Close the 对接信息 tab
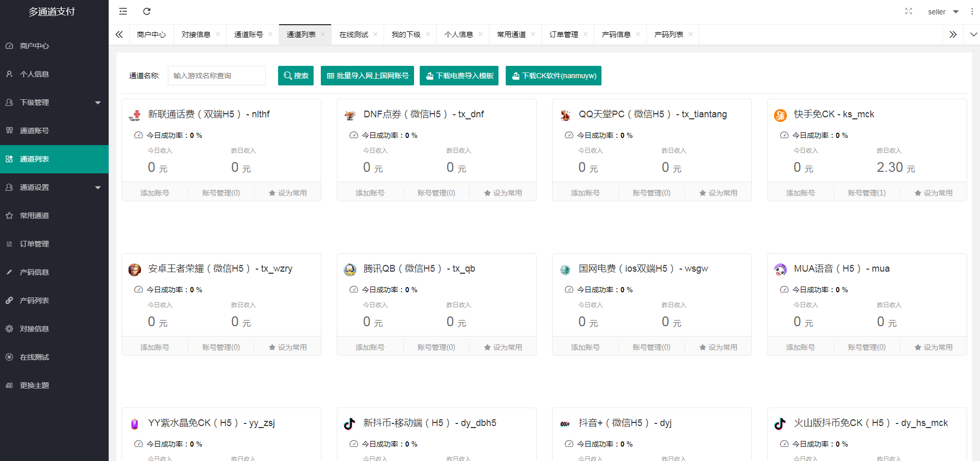This screenshot has width=980, height=461. pyautogui.click(x=218, y=34)
